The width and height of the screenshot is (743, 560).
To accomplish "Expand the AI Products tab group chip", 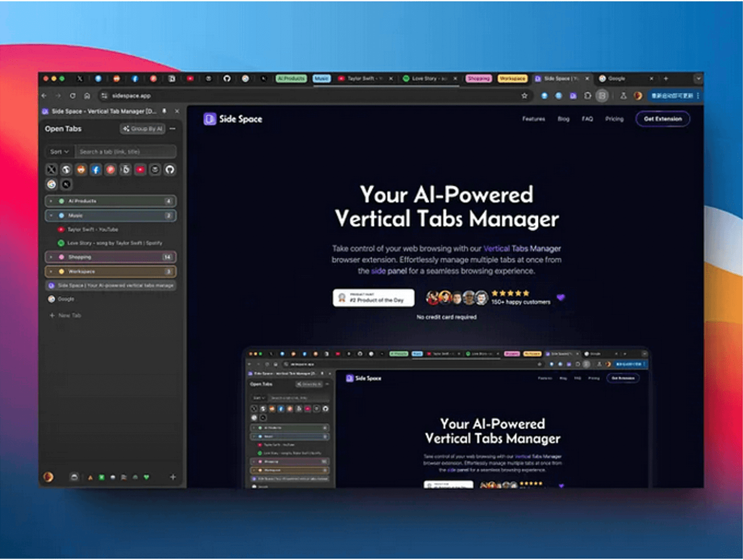I will (291, 79).
